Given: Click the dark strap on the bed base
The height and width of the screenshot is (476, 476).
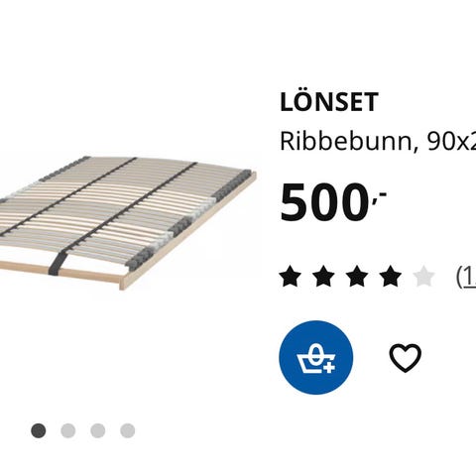Looking at the screenshot, I should [59, 264].
